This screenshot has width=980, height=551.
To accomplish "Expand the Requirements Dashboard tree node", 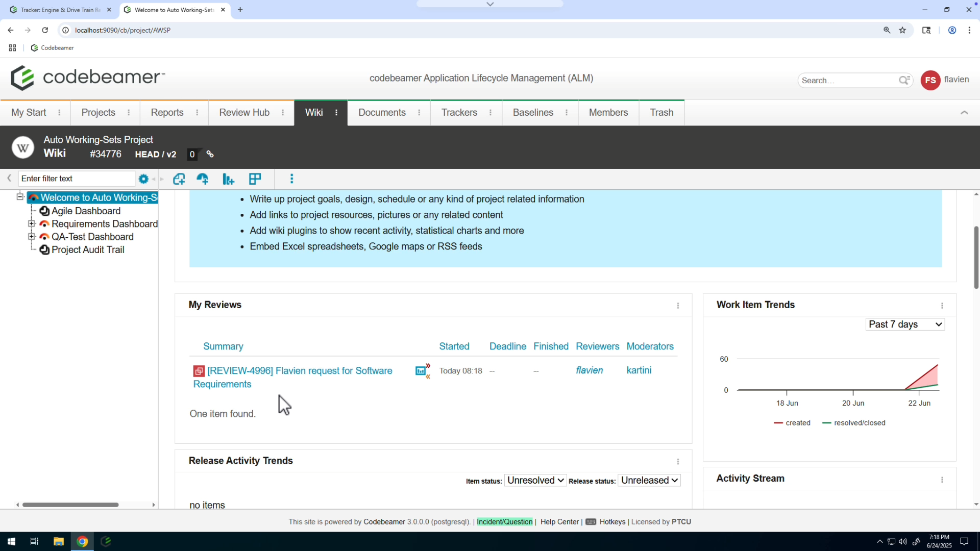I will click(32, 223).
